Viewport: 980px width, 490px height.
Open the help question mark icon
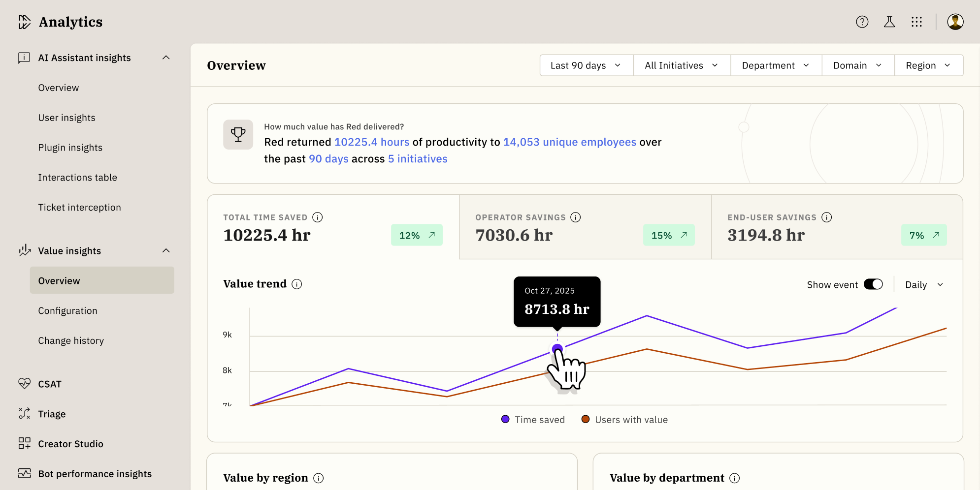pyautogui.click(x=862, y=22)
